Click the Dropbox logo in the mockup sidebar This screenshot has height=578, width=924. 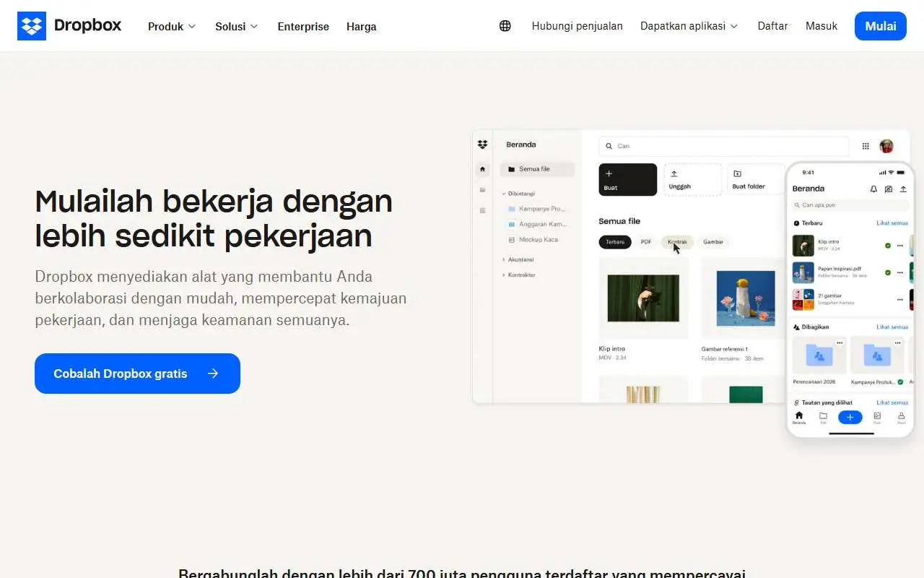pyautogui.click(x=482, y=144)
